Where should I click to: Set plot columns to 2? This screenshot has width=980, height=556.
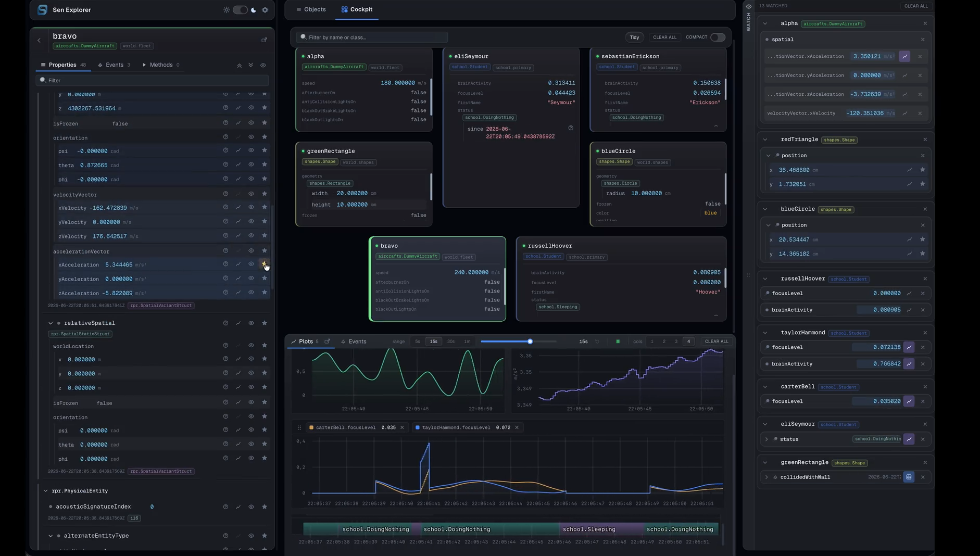[664, 342]
